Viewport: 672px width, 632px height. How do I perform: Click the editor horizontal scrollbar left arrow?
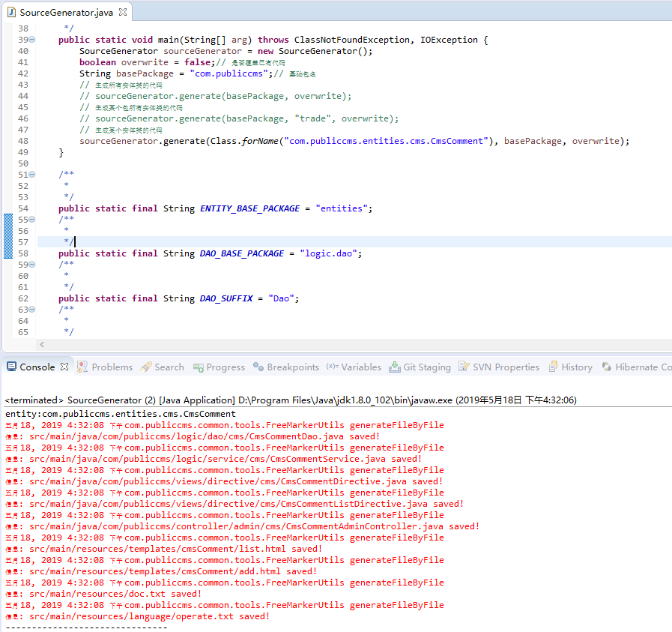click(42, 344)
